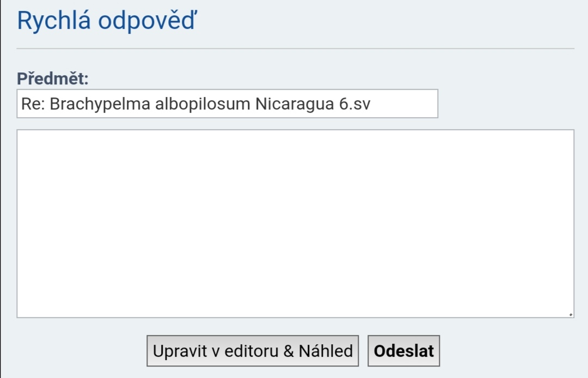Click the ampersand on the editor preview button

coord(289,351)
